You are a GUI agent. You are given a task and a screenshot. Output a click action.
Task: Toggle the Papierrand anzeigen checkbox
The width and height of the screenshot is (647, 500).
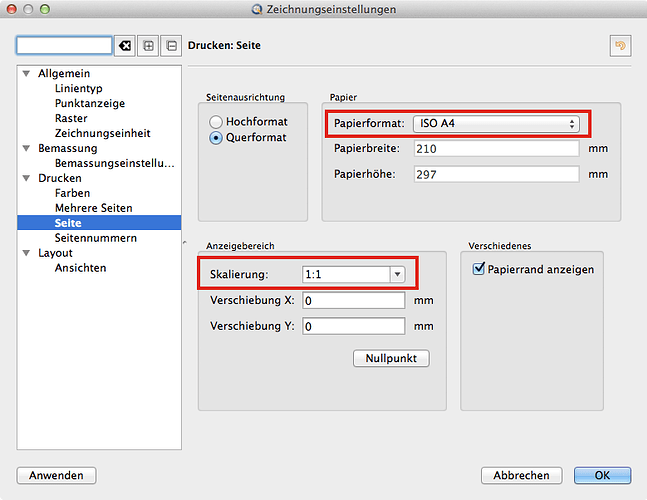[x=479, y=269]
